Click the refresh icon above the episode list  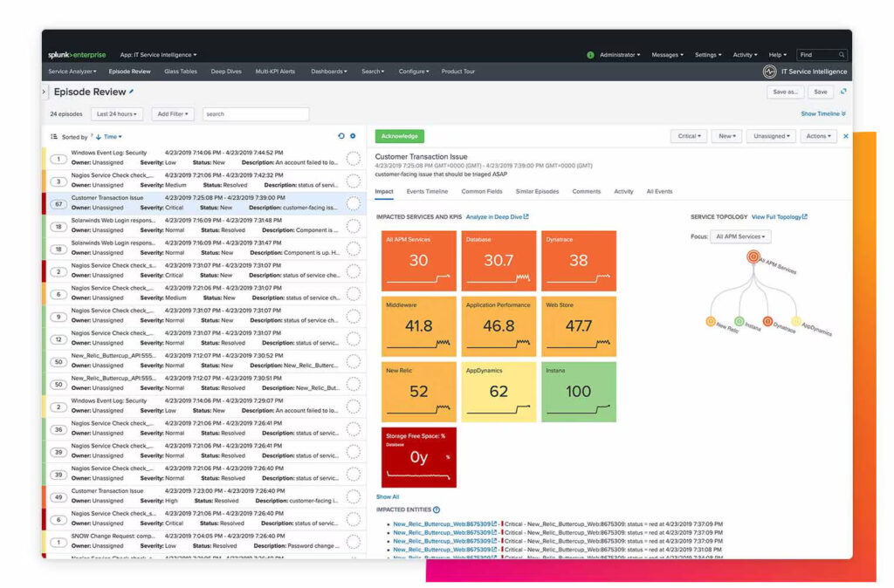(341, 136)
